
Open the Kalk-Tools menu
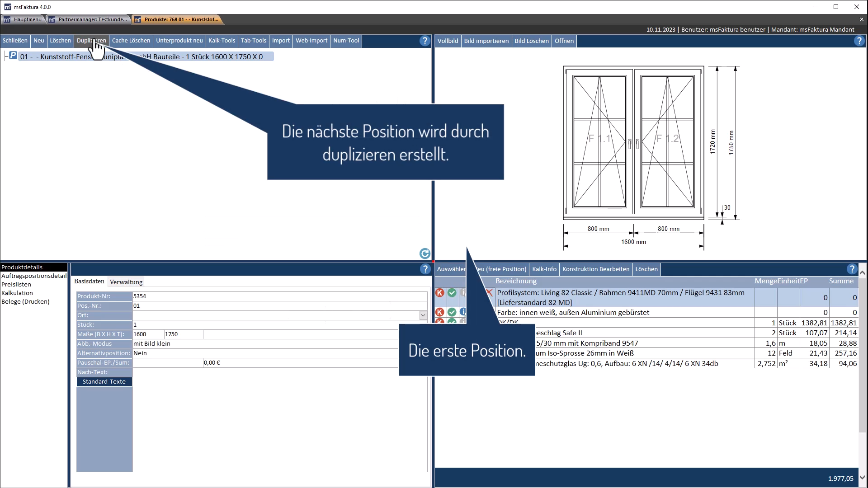pos(222,41)
